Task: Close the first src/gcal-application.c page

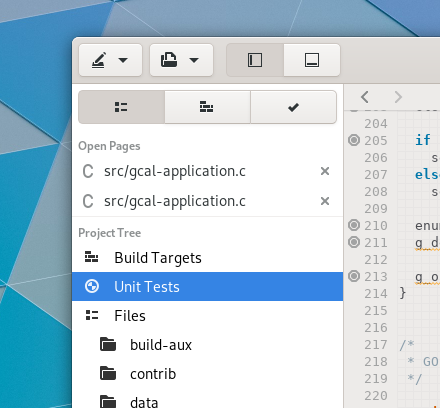Action: pyautogui.click(x=325, y=171)
